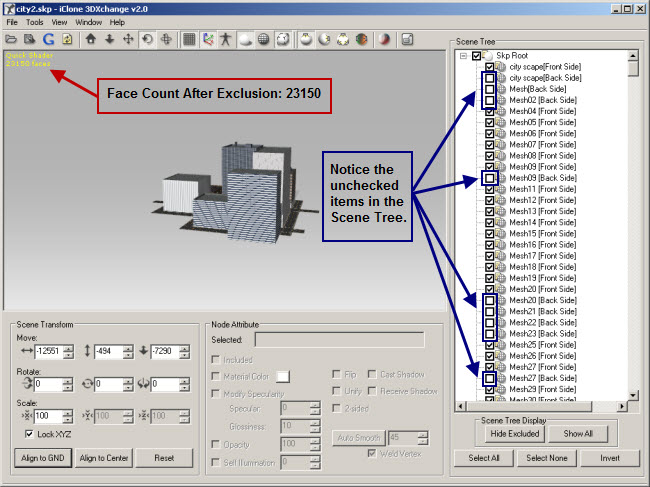Click the yellow convert document icon
Image resolution: width=650 pixels, height=487 pixels.
click(67, 39)
